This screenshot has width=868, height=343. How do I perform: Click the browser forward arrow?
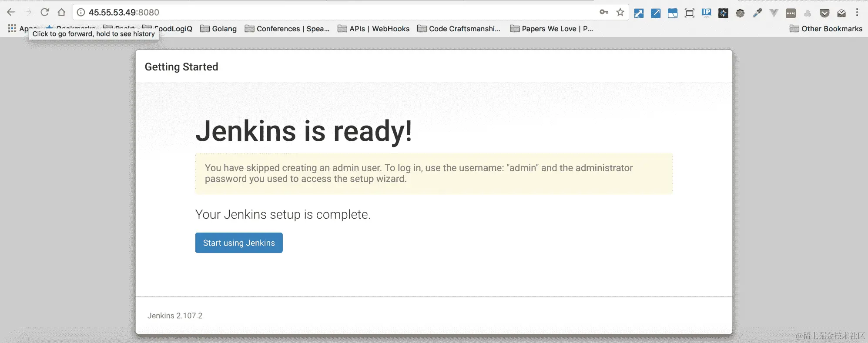pos(28,12)
